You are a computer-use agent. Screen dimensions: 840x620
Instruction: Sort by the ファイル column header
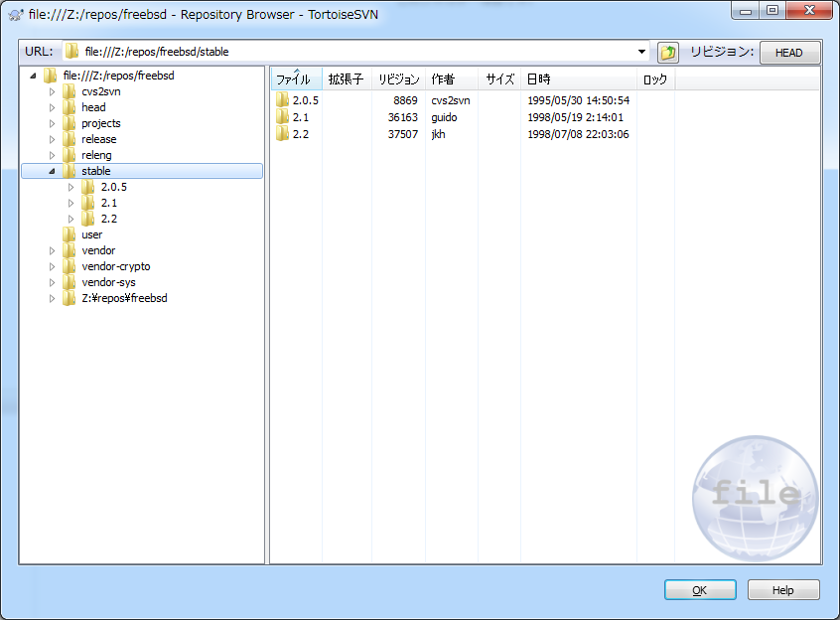tap(296, 79)
